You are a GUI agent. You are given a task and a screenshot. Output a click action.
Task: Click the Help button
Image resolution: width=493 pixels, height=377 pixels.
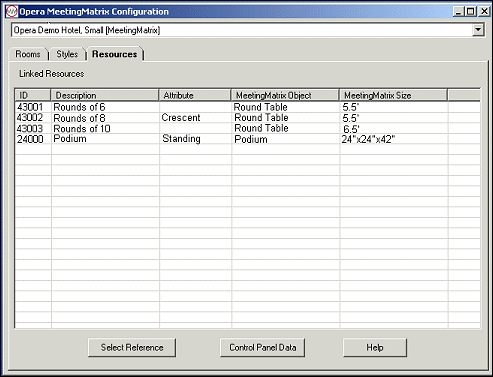tap(375, 348)
